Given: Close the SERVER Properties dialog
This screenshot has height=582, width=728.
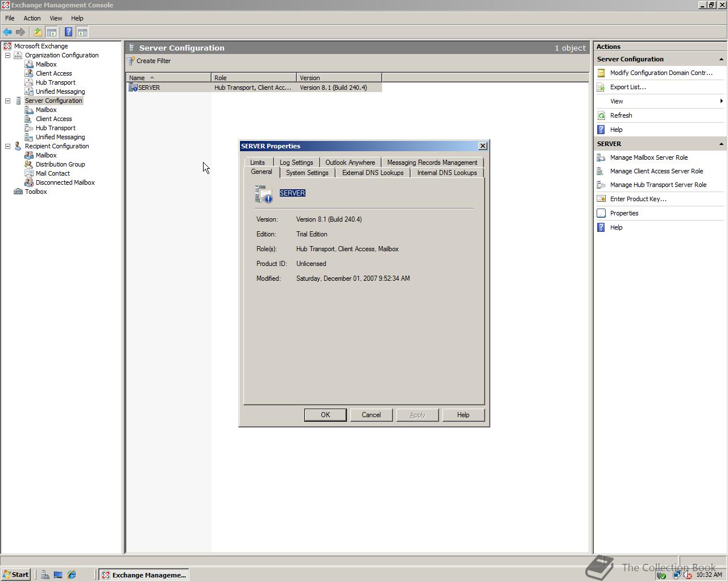Looking at the screenshot, I should [x=483, y=146].
